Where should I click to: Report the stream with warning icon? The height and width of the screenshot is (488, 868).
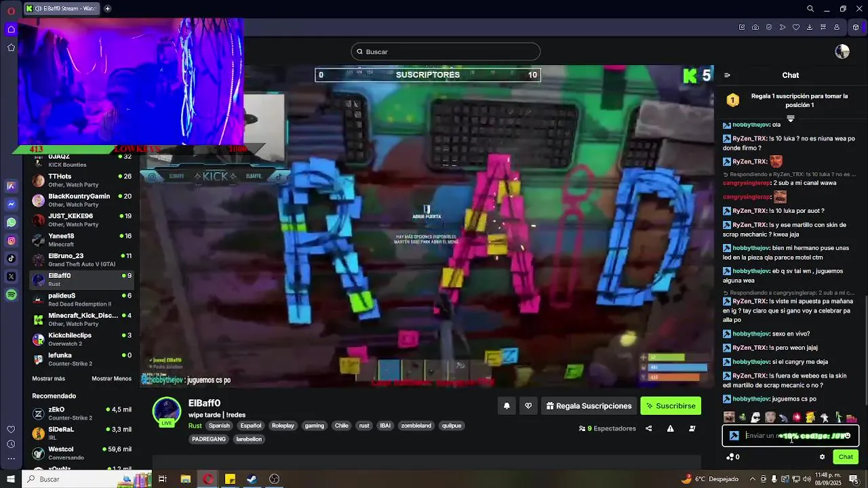coord(670,428)
